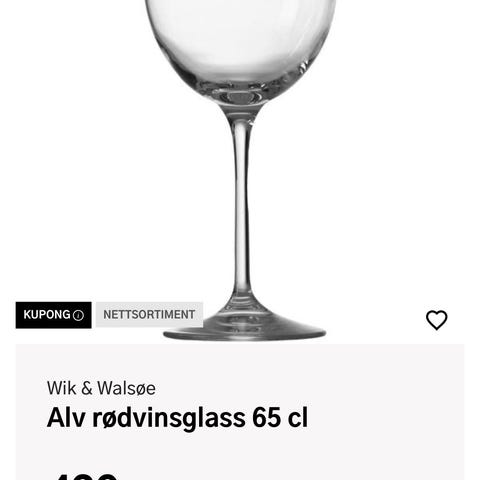
Task: Click the '65 cl' volume text in the title
Action: click(280, 417)
